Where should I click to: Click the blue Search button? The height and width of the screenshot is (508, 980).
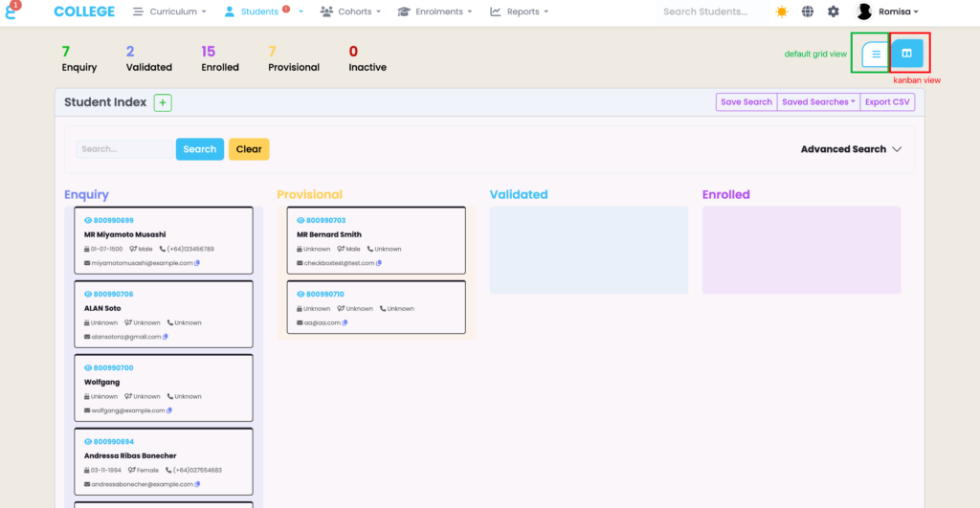point(199,149)
